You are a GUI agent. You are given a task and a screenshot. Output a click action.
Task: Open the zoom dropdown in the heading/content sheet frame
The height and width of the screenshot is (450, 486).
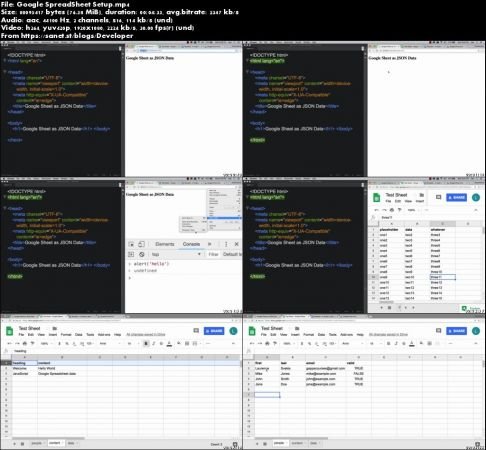tap(46, 343)
